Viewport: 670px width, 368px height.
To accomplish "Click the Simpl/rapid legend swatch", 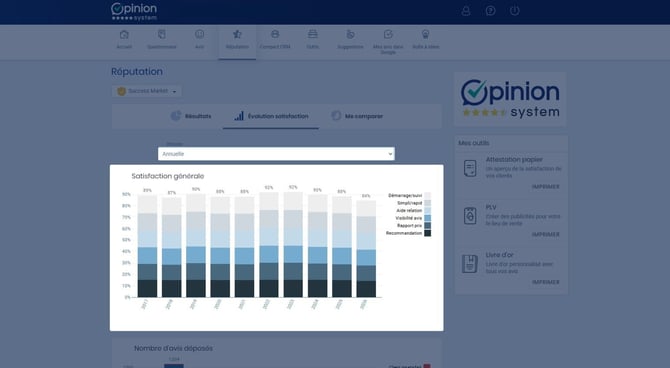I will coord(427,203).
